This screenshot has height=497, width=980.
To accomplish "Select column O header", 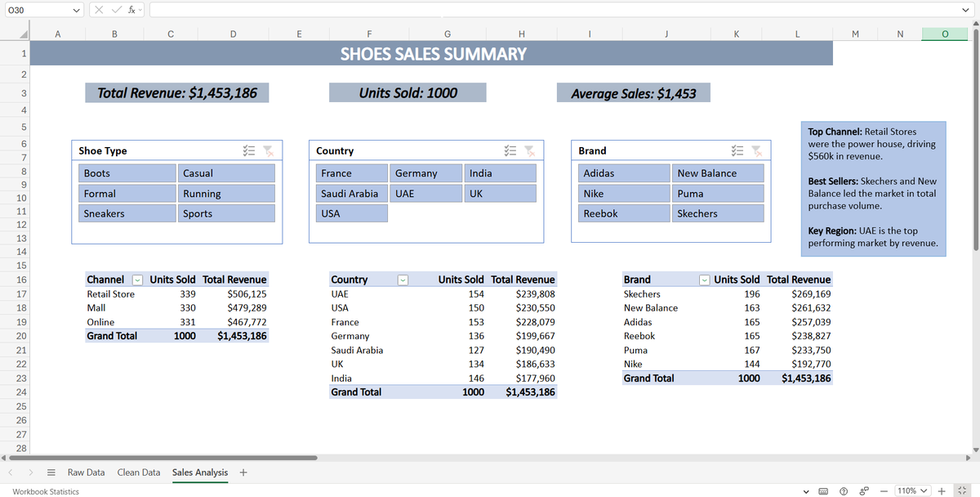I will tap(945, 34).
